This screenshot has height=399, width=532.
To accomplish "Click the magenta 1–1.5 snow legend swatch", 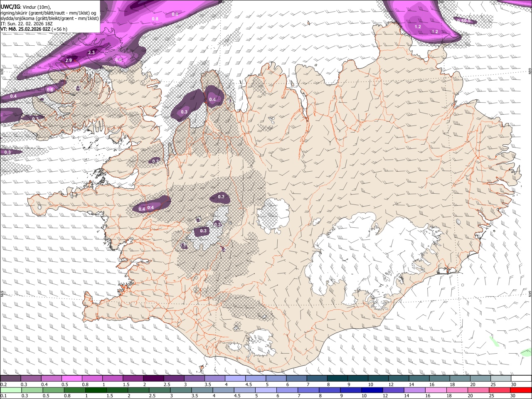I will [112, 379].
